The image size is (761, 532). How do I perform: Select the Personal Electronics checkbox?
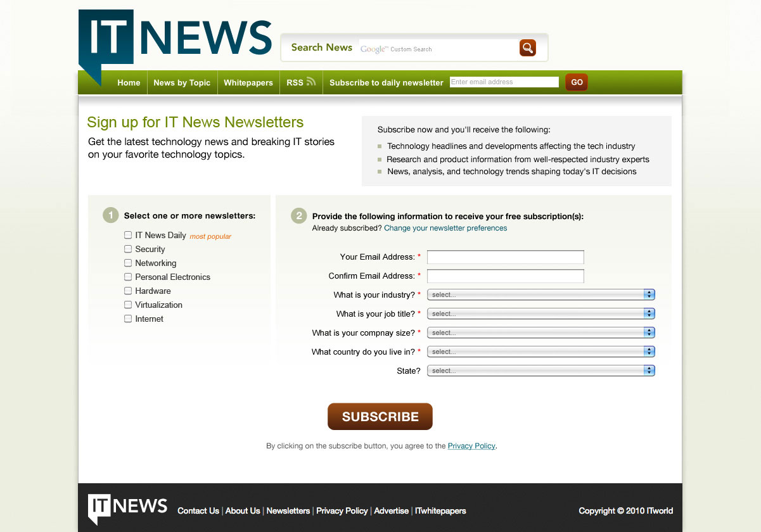(128, 277)
